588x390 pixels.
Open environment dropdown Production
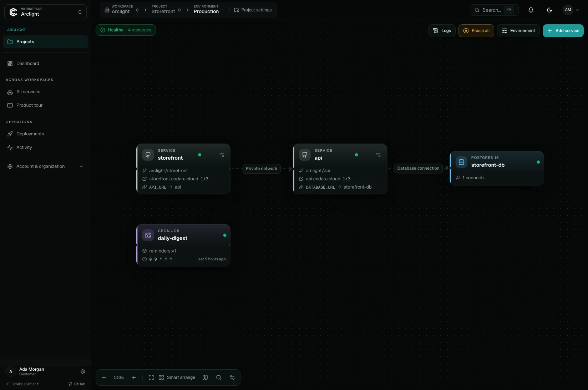point(209,10)
